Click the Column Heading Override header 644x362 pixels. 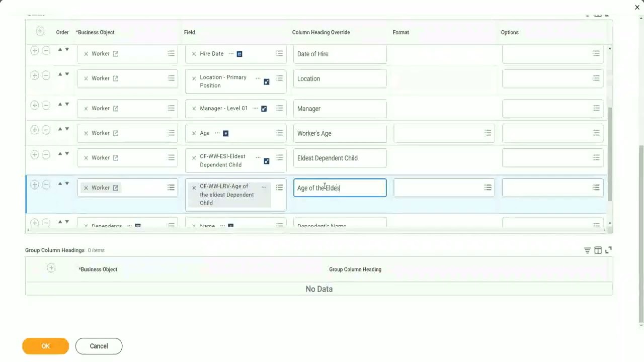321,32
